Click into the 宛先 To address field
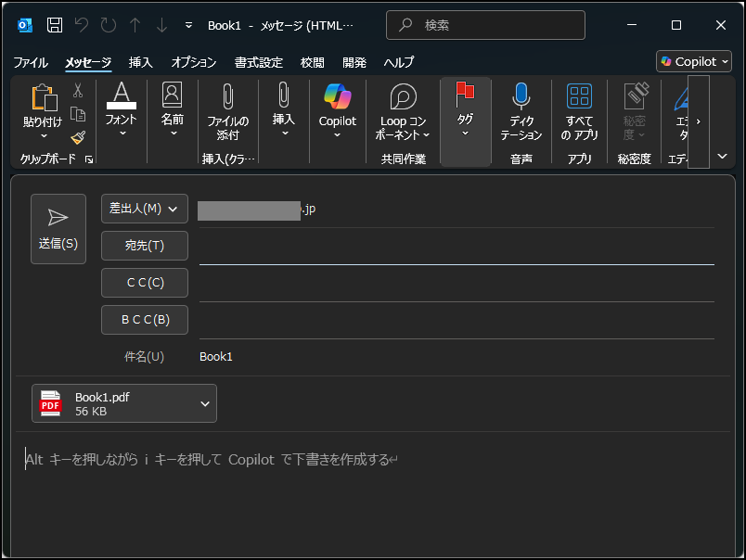Image resolution: width=746 pixels, height=560 pixels. pyautogui.click(x=457, y=247)
